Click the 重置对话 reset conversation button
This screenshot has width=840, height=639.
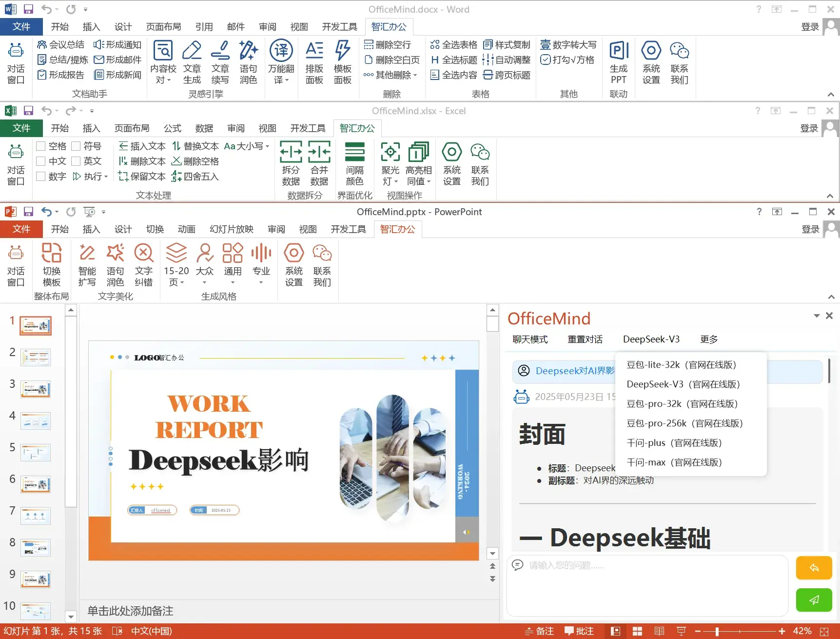[585, 339]
